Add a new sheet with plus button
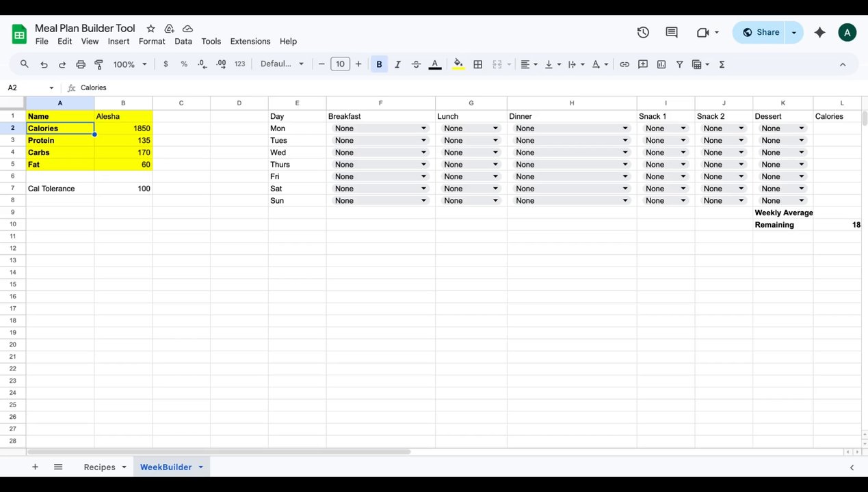Viewport: 868px width, 492px height. click(35, 467)
